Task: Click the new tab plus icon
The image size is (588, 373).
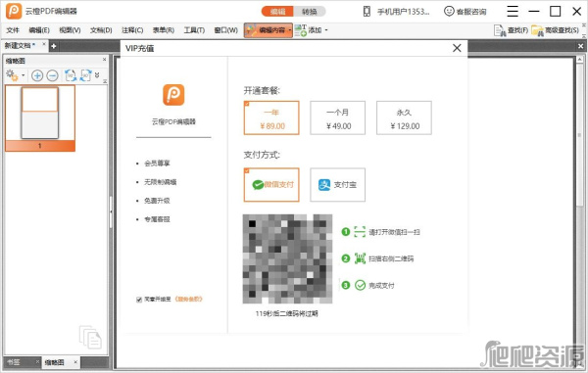Action: pyautogui.click(x=53, y=46)
